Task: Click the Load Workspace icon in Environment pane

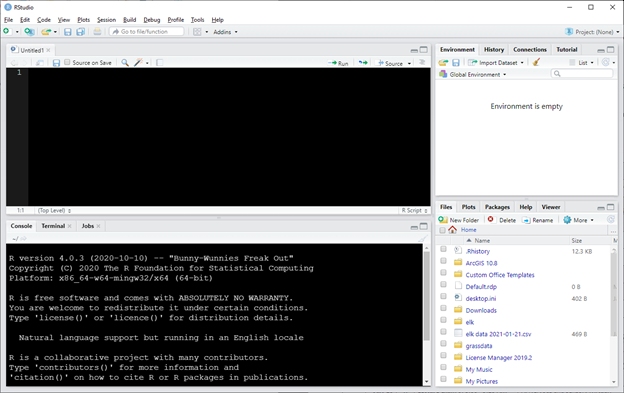Action: click(443, 62)
